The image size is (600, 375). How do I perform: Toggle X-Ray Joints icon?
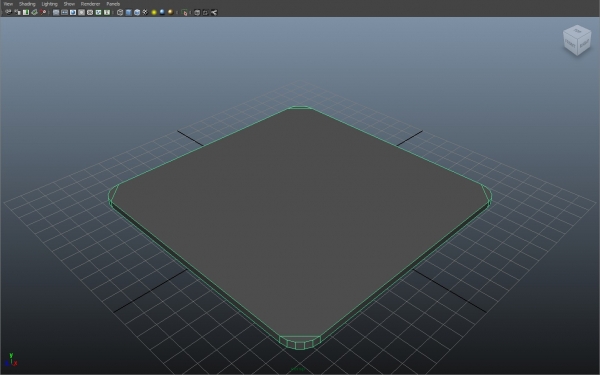(214, 12)
